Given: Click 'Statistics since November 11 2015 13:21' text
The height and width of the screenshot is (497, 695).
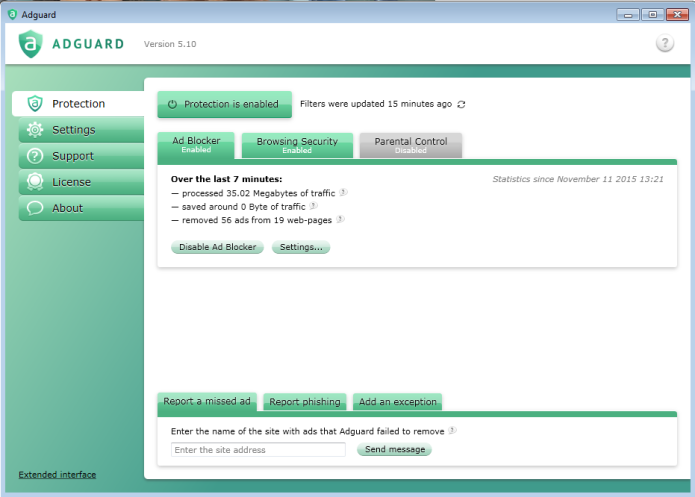Looking at the screenshot, I should [578, 179].
